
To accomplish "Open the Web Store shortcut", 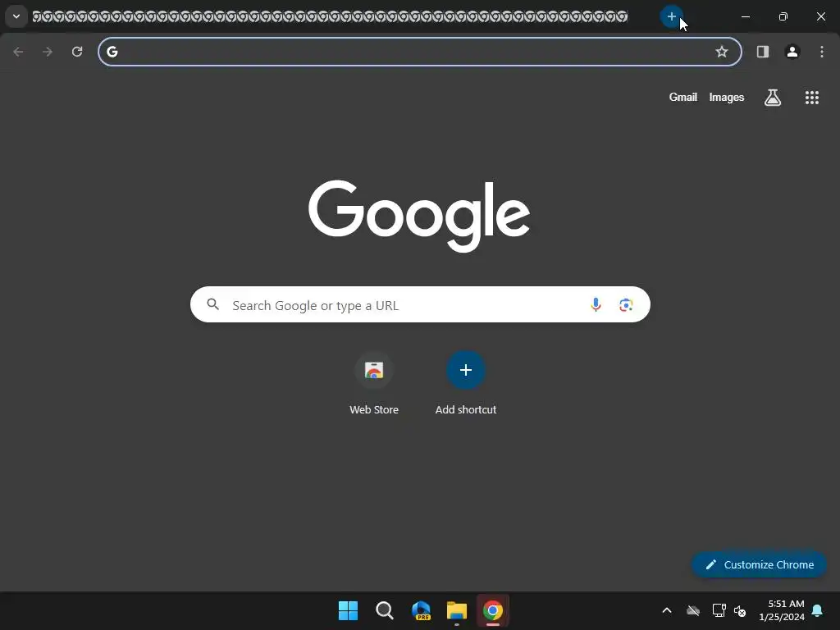I will pos(374,384).
